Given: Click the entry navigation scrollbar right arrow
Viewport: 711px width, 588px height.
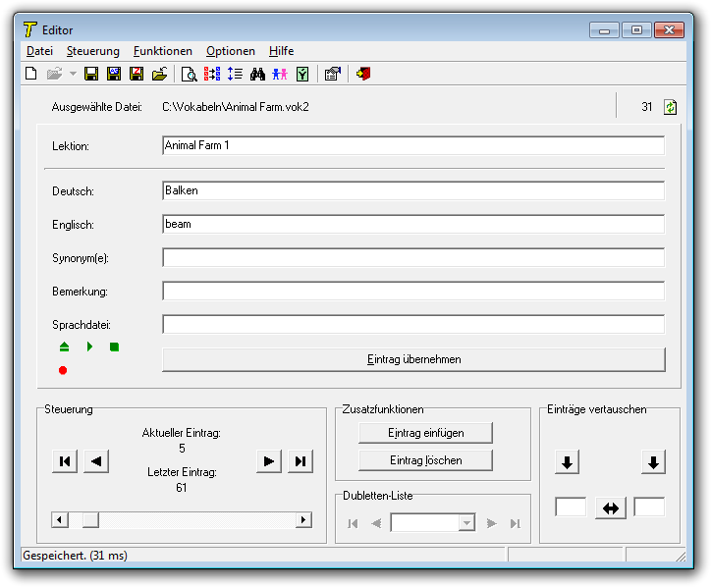Looking at the screenshot, I should coord(303,520).
